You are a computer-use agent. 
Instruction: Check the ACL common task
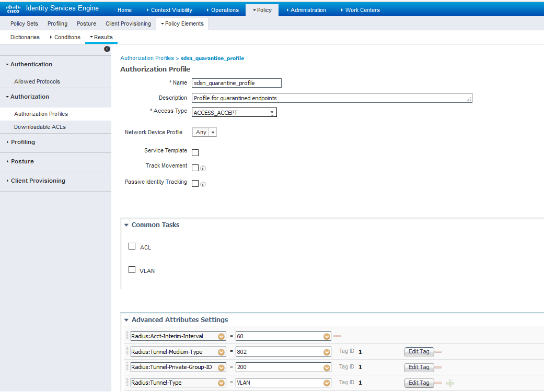[x=132, y=246]
